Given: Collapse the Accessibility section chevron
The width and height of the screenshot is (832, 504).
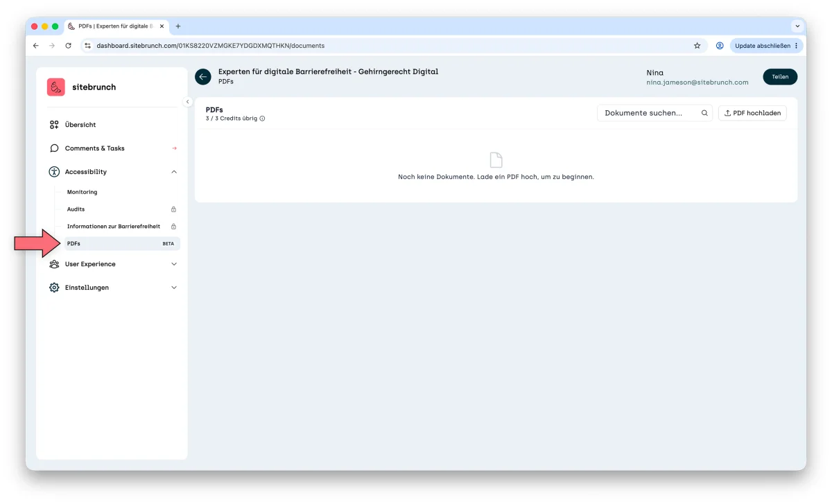Looking at the screenshot, I should tap(174, 172).
